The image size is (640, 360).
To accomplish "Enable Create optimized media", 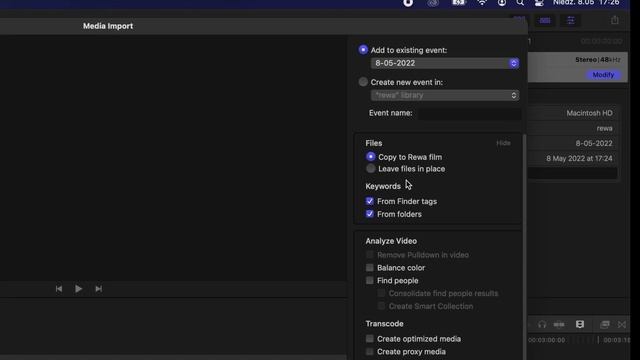I will click(x=369, y=339).
